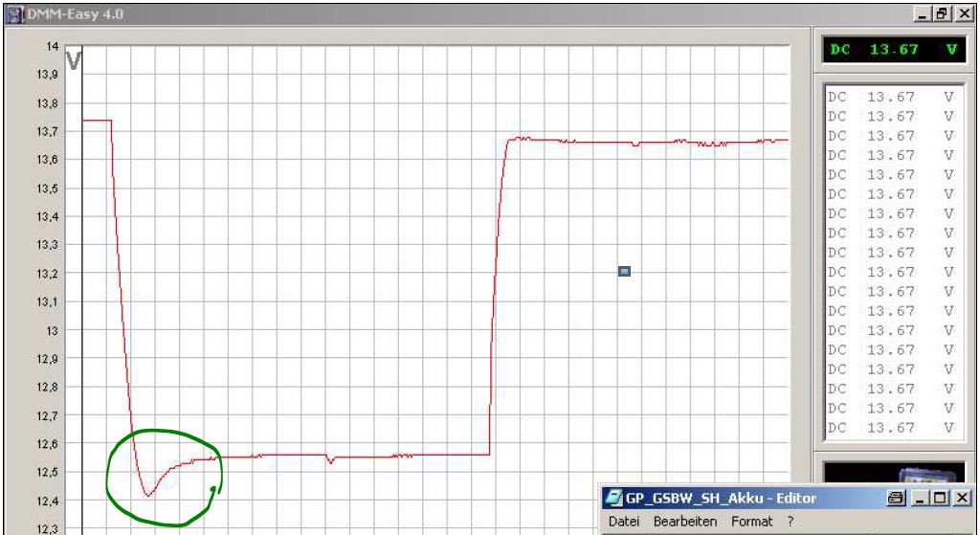
Task: Maximize the GP_GSBW_SH_Akku Editor window
Action: click(940, 499)
